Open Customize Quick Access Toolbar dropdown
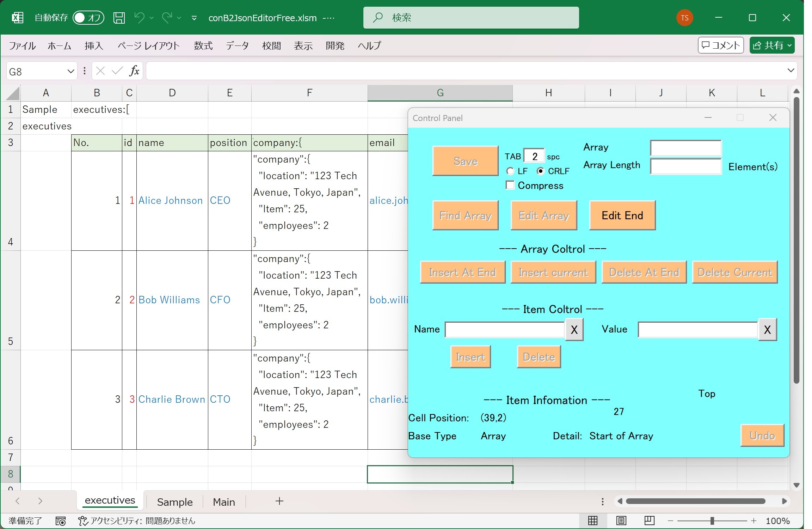 [194, 18]
